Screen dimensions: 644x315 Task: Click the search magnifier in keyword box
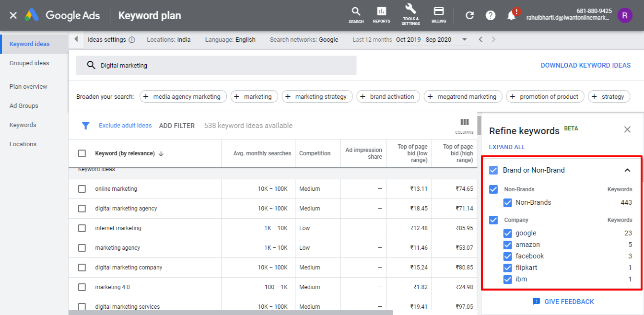(x=91, y=65)
